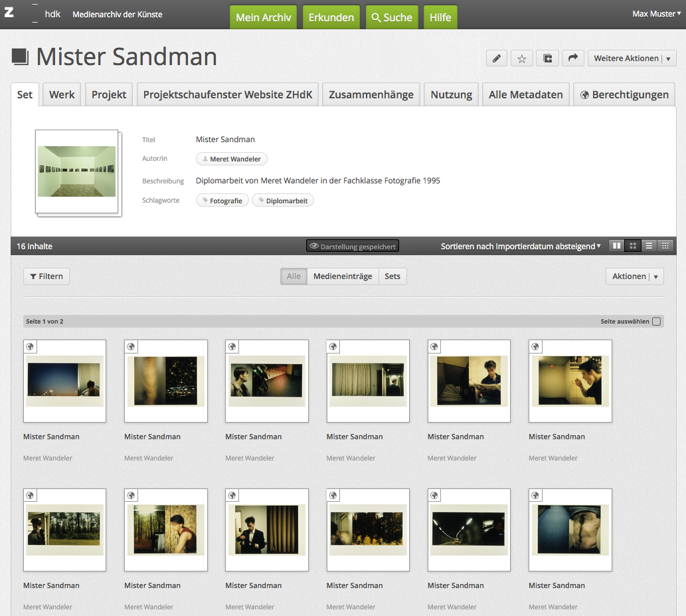
Task: Mark set as favorite with star icon
Action: [522, 58]
